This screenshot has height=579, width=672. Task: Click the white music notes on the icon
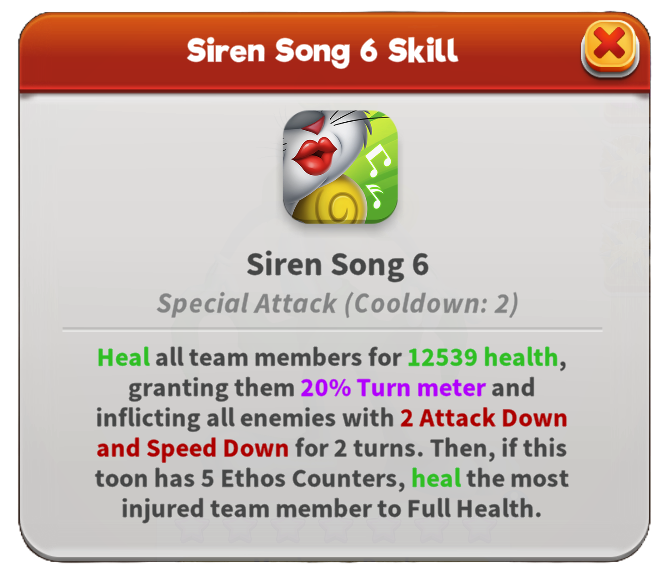click(377, 176)
